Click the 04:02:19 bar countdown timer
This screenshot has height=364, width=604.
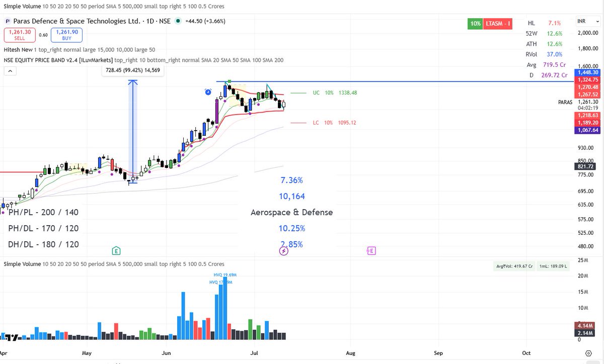coord(587,108)
